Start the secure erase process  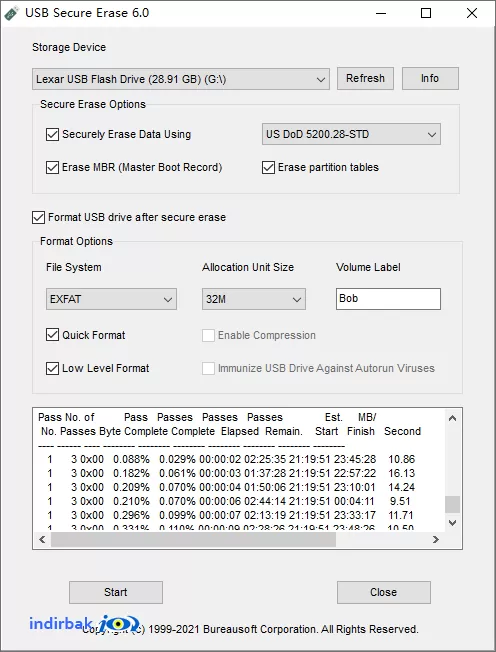coord(116,592)
